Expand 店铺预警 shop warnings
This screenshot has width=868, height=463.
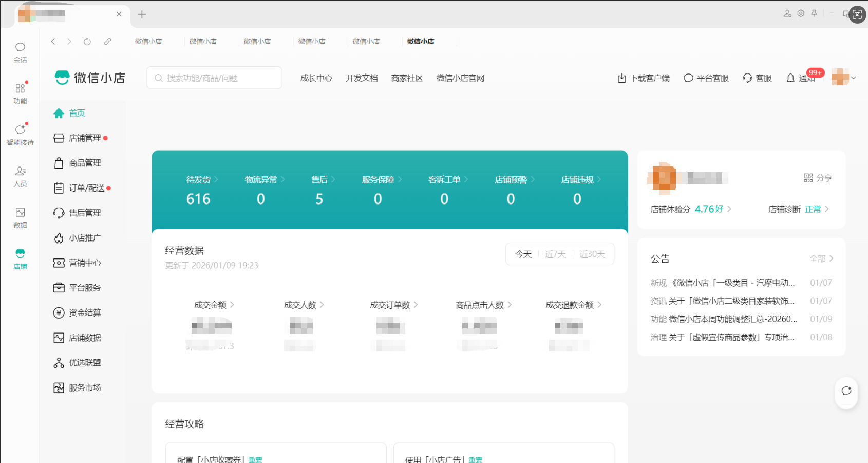[515, 180]
